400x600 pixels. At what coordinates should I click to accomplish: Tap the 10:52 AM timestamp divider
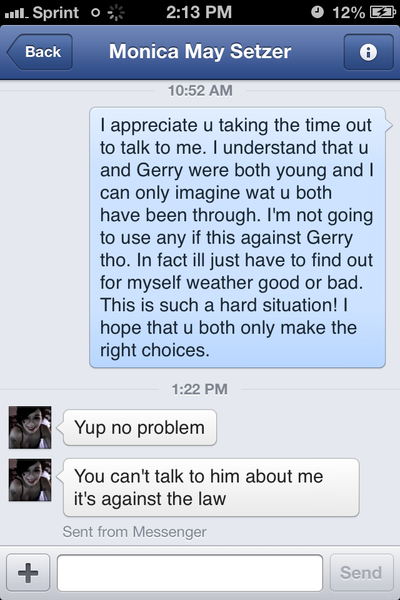[200, 91]
